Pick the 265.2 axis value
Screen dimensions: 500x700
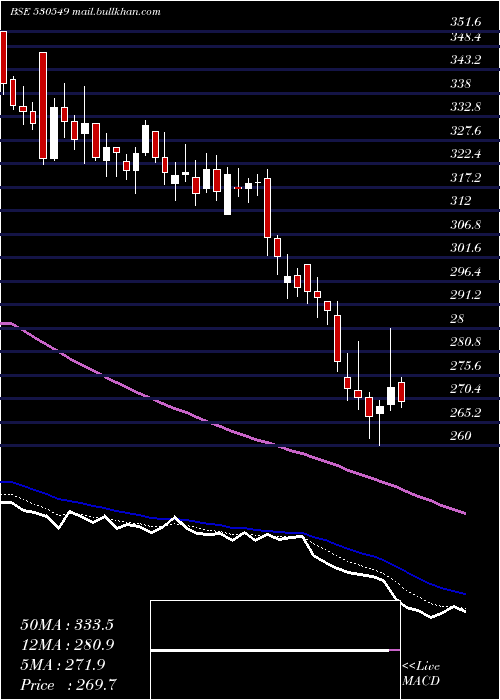click(465, 412)
